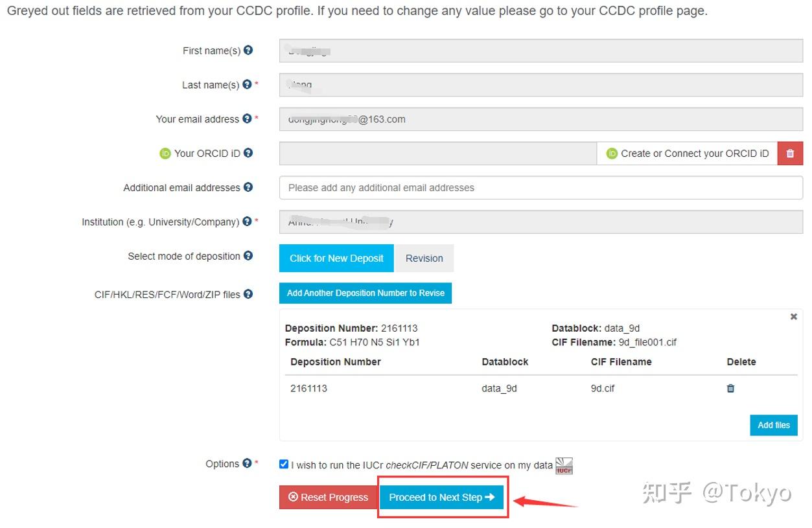Click the help icon beside Options label

pos(247,463)
